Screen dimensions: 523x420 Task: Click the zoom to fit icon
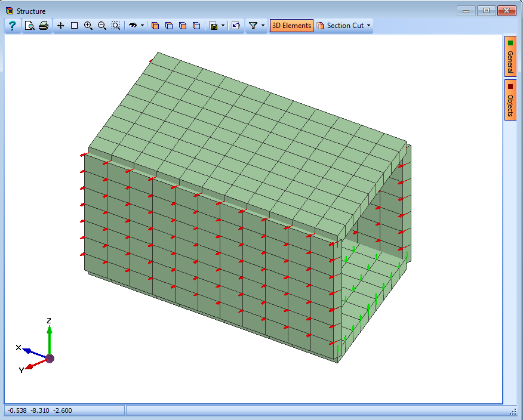[116, 26]
